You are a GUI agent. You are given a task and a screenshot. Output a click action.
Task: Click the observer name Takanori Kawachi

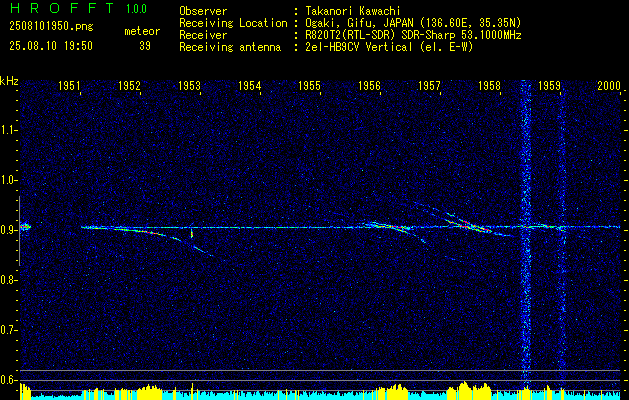353,11
